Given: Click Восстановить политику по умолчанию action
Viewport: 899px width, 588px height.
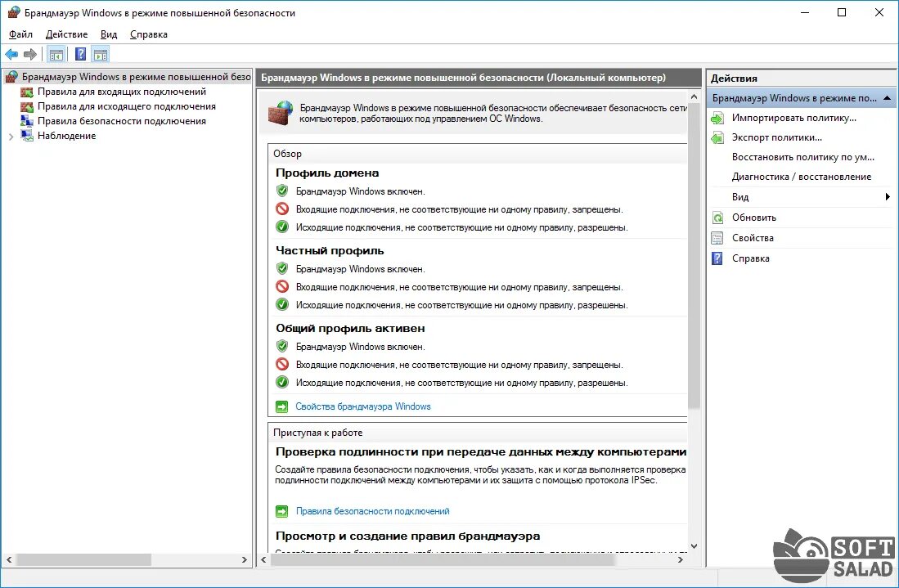Looking at the screenshot, I should [803, 157].
